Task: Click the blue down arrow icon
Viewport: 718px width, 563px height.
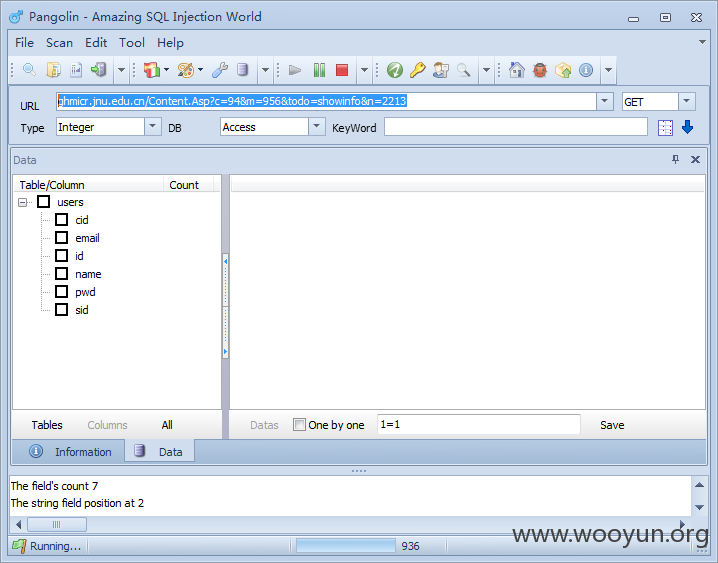Action: click(687, 127)
